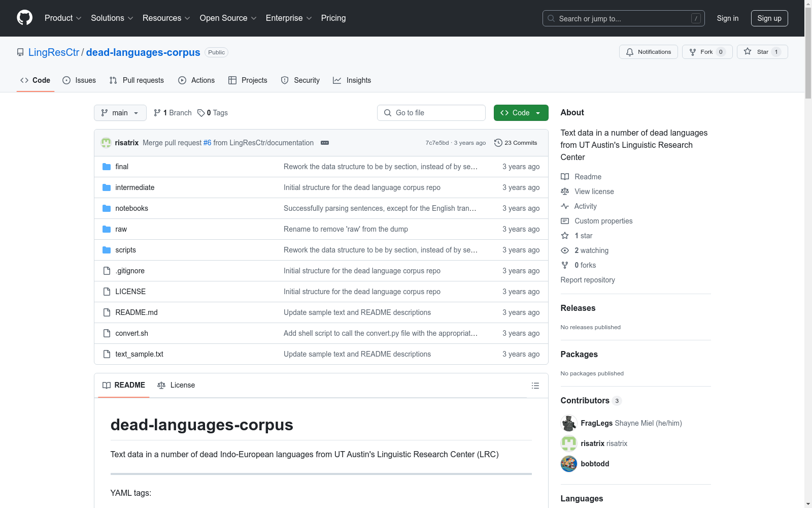This screenshot has height=508, width=812.
Task: Switch to the Actions tab
Action: (196, 80)
